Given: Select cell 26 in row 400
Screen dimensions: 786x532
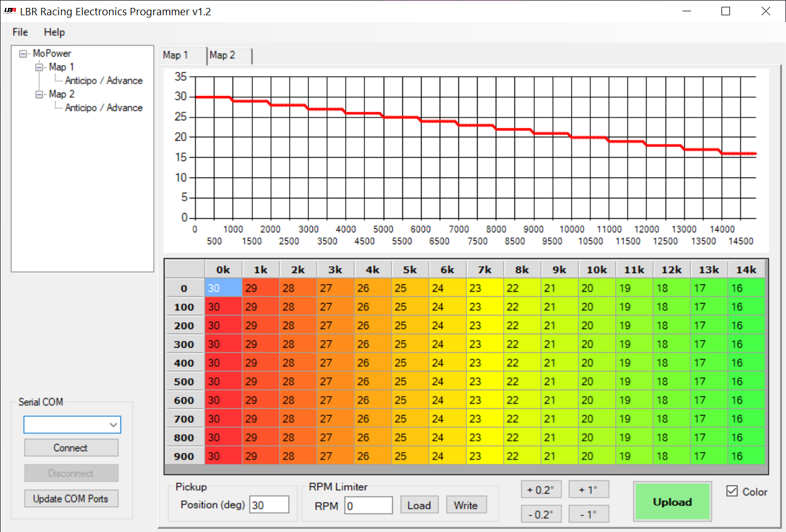Looking at the screenshot, I should pos(373,363).
